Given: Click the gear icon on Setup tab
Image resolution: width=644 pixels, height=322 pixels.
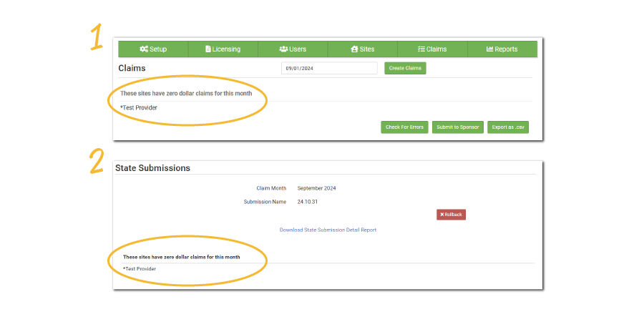Looking at the screenshot, I should (144, 49).
